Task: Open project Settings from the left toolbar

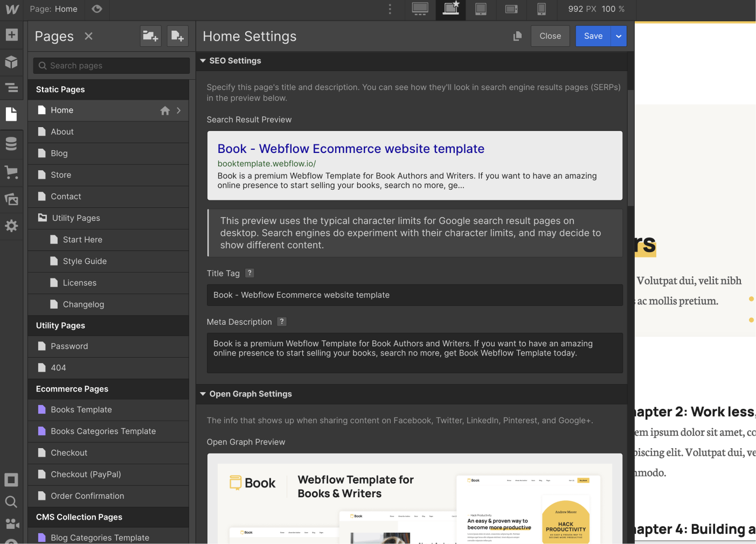Action: pos(12,226)
